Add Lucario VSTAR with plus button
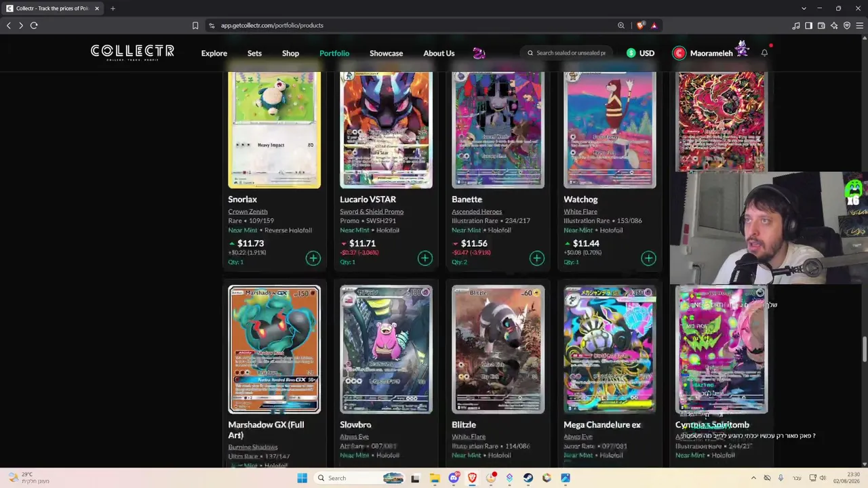 [x=425, y=258]
